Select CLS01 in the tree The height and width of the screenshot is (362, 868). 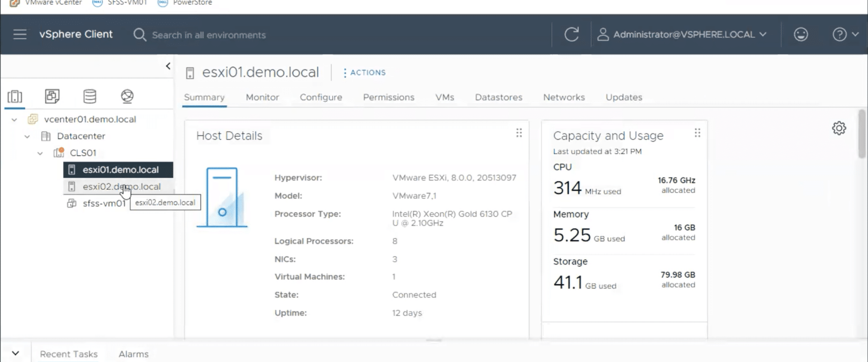83,153
